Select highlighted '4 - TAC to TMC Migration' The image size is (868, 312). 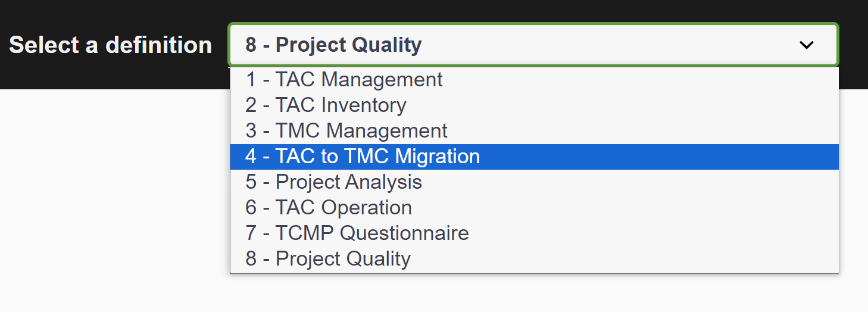[x=363, y=157]
